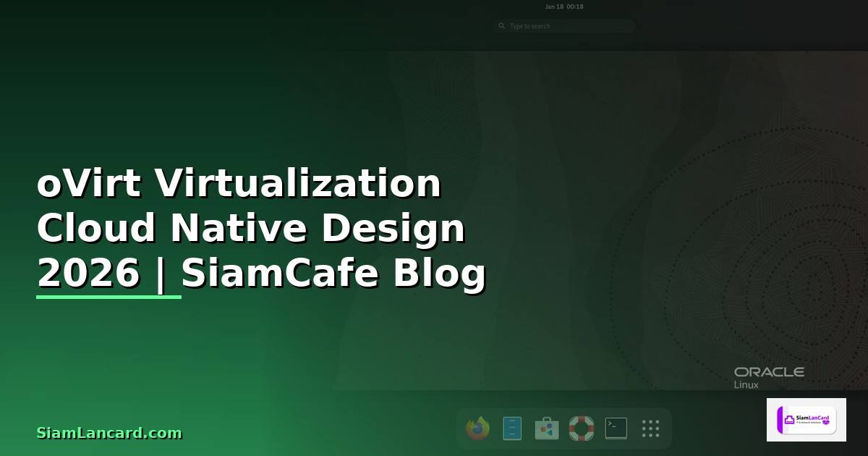
Task: Click the SiamLancard logo badge
Action: pos(807,420)
